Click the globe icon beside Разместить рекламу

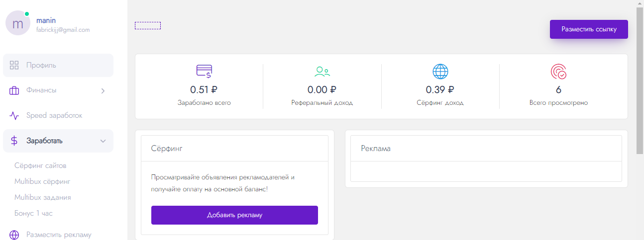(14, 235)
